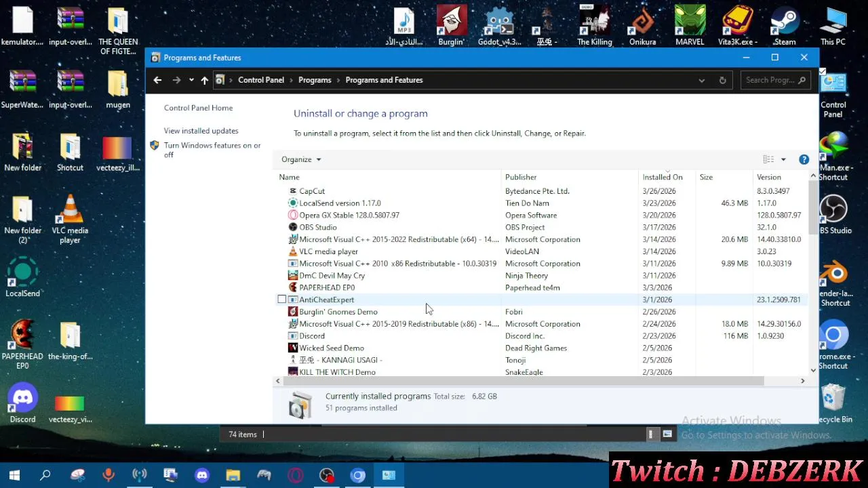Open the help question mark icon

pos(804,159)
